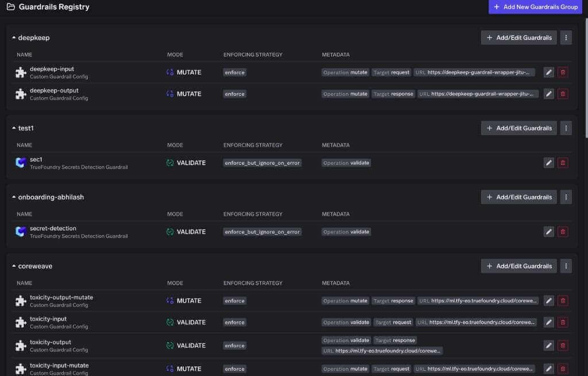Select the deepkeep-output name text
Viewport: 588px width, 376px height.
(54, 90)
